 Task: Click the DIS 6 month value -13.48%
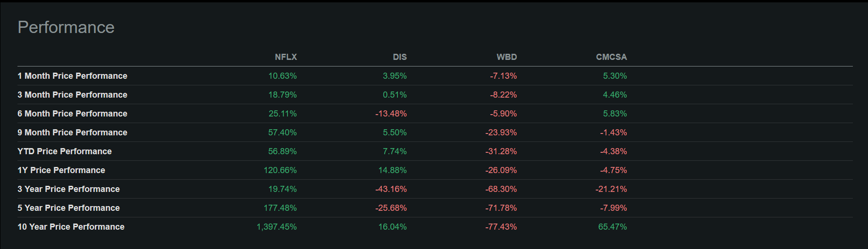coord(391,114)
